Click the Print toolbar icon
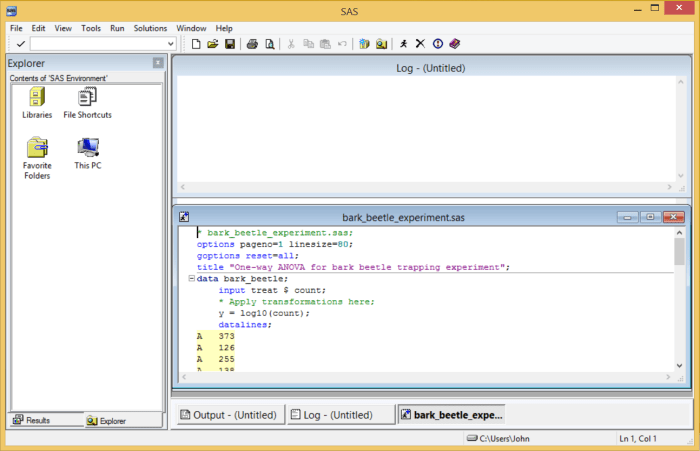The height and width of the screenshot is (451, 700). pos(253,44)
